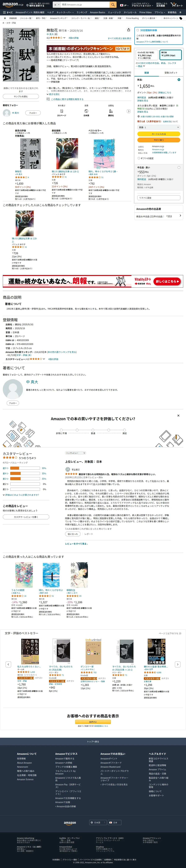Screen dimensions: 186x868
Task: Click the report issue icon below description
Action: click(48, 99)
